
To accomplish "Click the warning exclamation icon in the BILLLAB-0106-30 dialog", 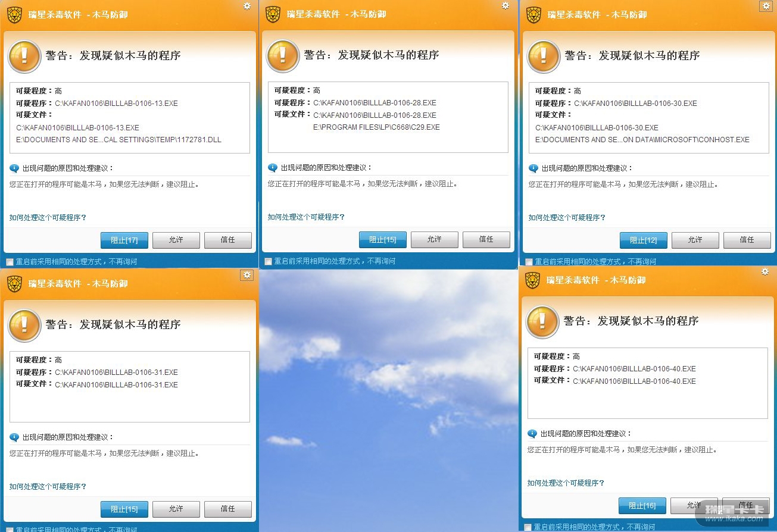I will pyautogui.click(x=544, y=57).
